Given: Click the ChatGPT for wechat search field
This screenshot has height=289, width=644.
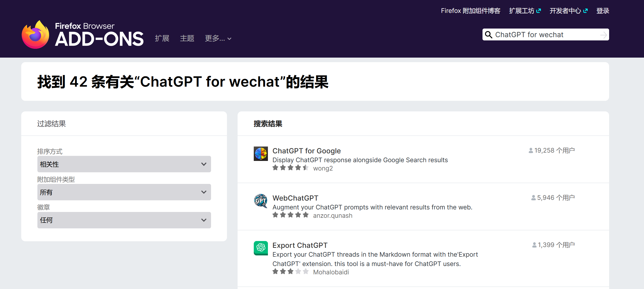Looking at the screenshot, I should coord(543,35).
